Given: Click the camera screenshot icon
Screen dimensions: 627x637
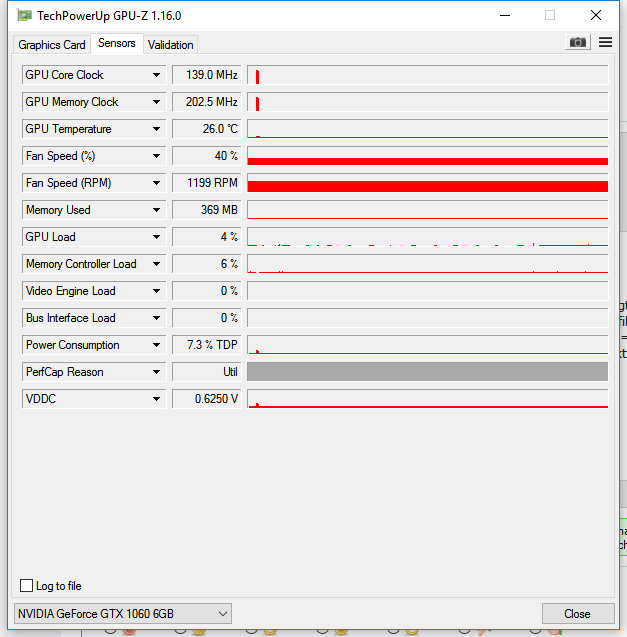Looking at the screenshot, I should coord(577,42).
